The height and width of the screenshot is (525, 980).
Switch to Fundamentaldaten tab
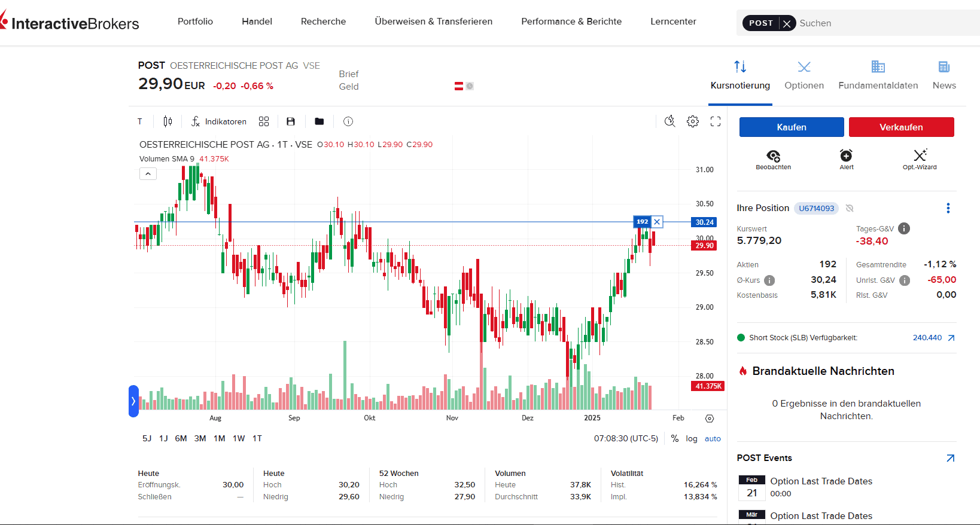tap(878, 75)
